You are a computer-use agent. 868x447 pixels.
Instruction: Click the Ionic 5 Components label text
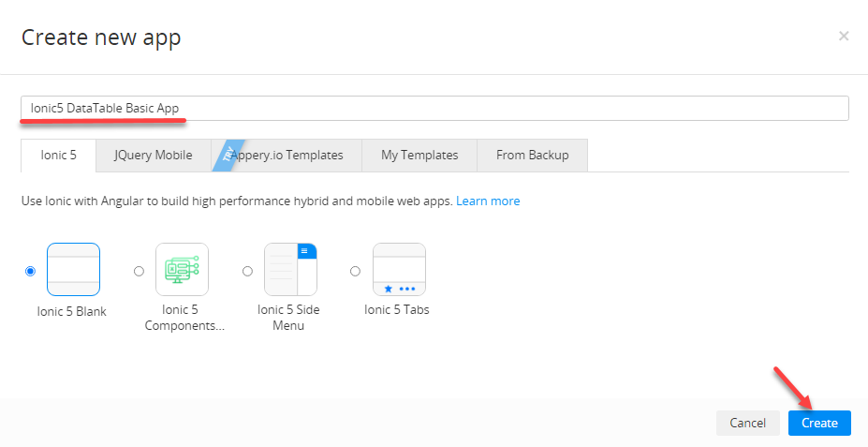pyautogui.click(x=184, y=318)
